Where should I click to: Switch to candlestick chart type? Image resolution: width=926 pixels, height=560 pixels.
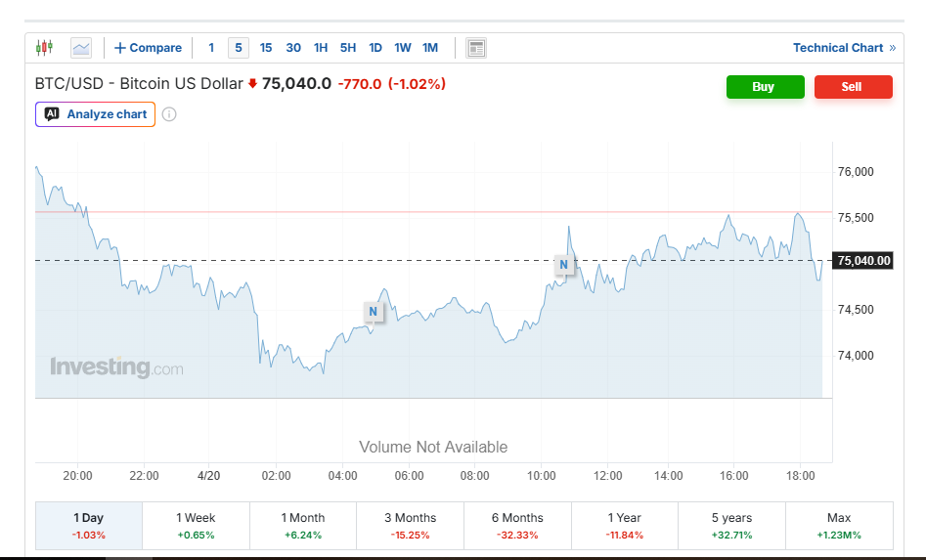44,48
